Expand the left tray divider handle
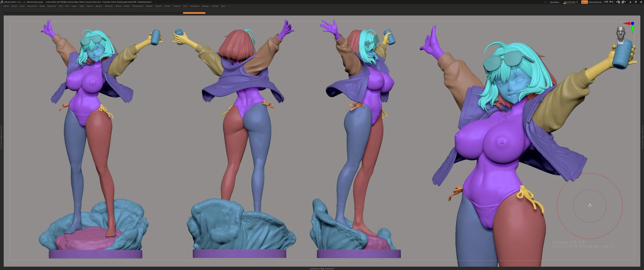644x270 pixels. point(1,137)
